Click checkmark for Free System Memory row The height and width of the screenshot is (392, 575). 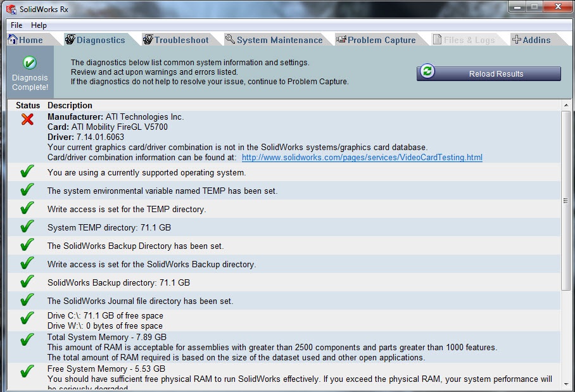pyautogui.click(x=27, y=371)
